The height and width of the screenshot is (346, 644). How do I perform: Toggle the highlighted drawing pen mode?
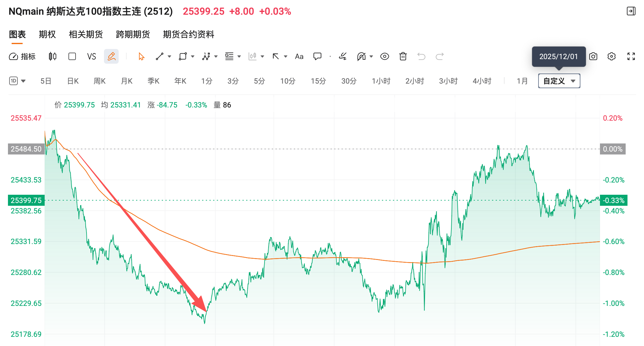111,56
